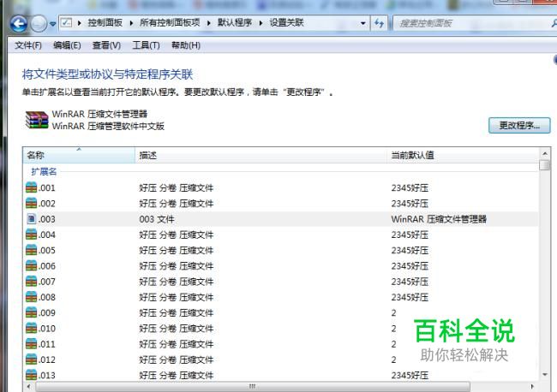Expand the arrow after 控制面板 breadcrumb
Screen dimensions: 557x392
pos(131,23)
